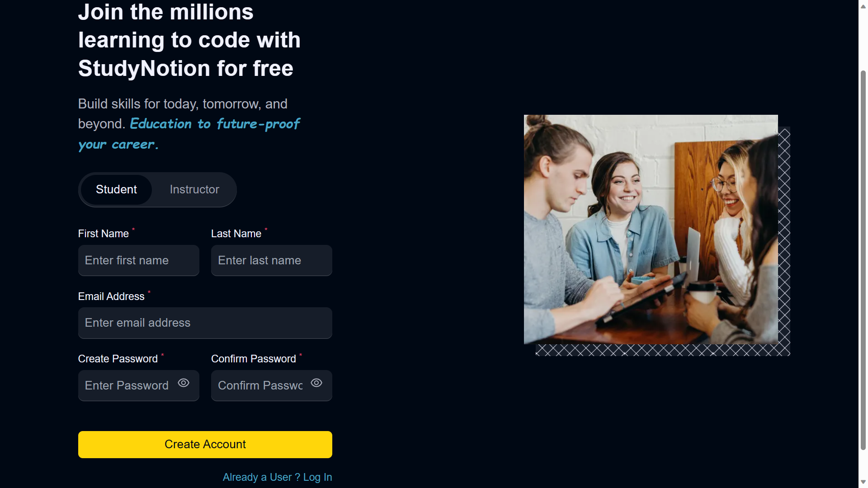Click the scrollbar up arrow
868x488 pixels.
(x=863, y=7)
